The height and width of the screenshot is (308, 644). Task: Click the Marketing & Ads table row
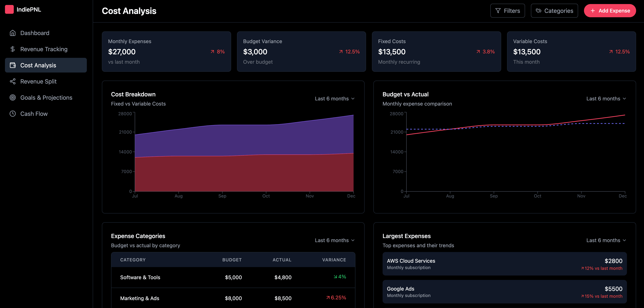click(233, 298)
